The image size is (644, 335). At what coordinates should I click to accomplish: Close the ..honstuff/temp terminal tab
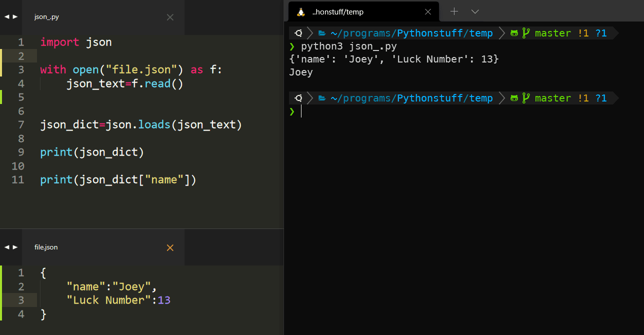click(x=427, y=11)
